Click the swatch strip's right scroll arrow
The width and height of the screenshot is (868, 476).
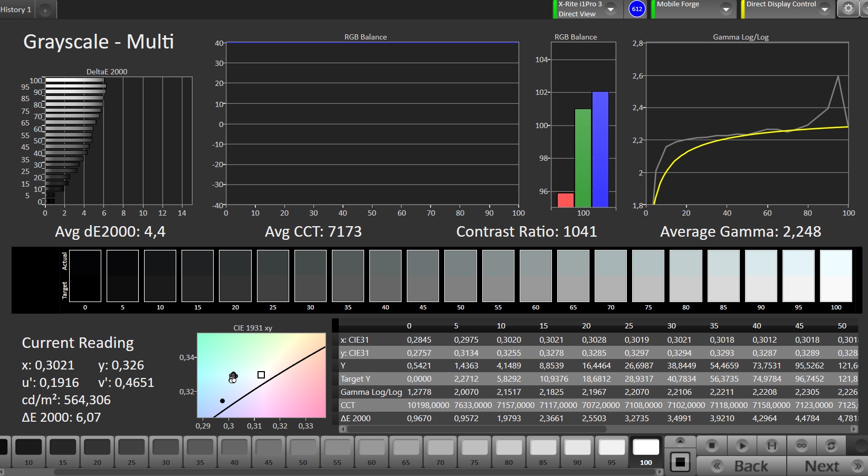click(659, 472)
